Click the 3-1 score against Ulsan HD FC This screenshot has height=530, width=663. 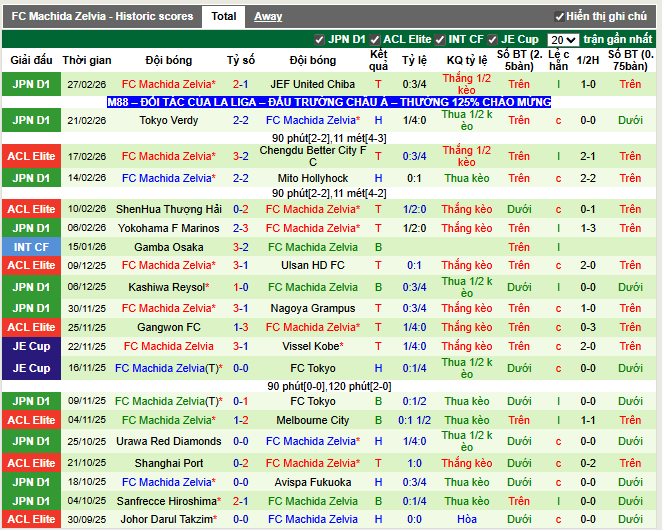241,265
